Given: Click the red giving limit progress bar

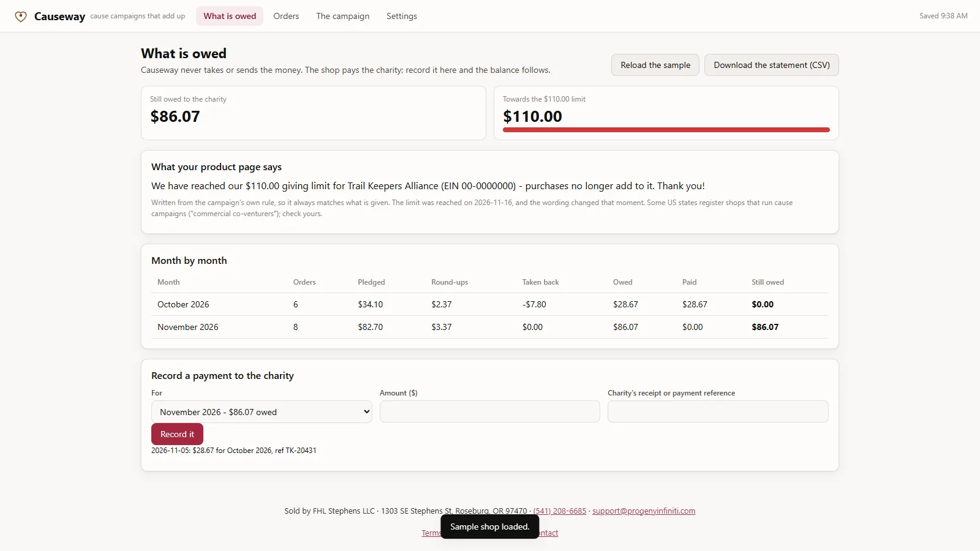Looking at the screenshot, I should [666, 130].
